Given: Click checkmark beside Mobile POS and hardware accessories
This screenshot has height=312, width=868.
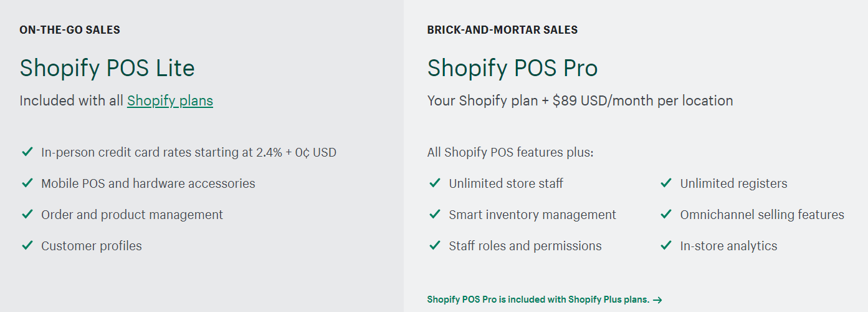Looking at the screenshot, I should pyautogui.click(x=27, y=183).
